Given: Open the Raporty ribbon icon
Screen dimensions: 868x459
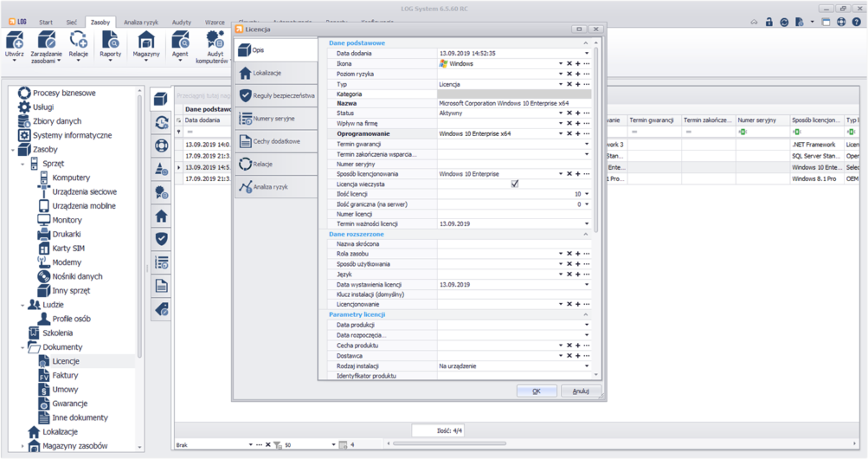Looking at the screenshot, I should pyautogui.click(x=110, y=45).
